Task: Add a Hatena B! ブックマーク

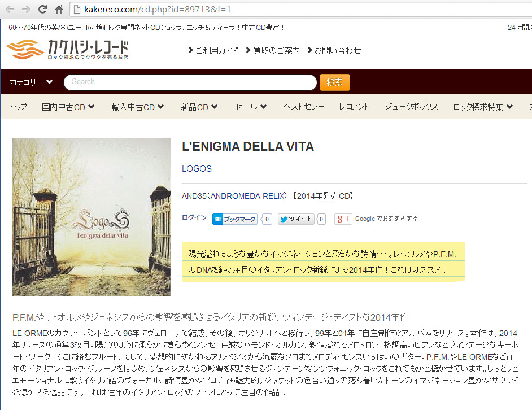Action: pos(235,219)
